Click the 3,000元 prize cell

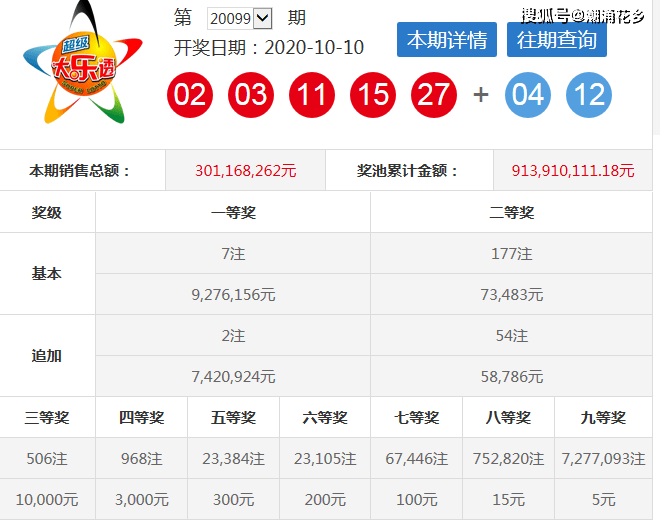point(141,500)
